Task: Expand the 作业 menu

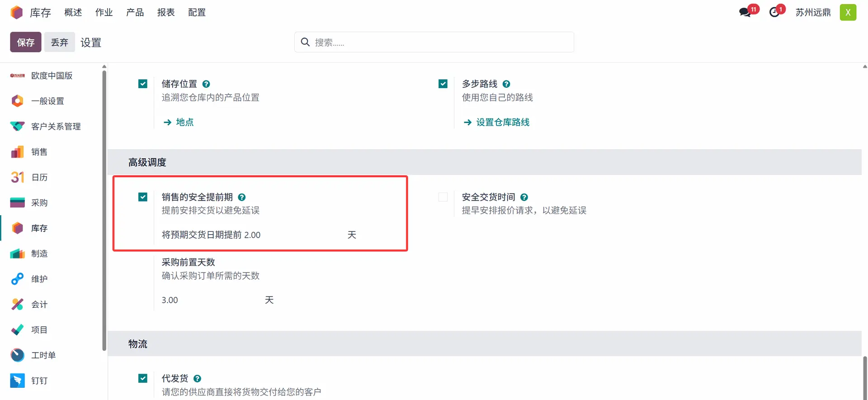Action: coord(104,12)
